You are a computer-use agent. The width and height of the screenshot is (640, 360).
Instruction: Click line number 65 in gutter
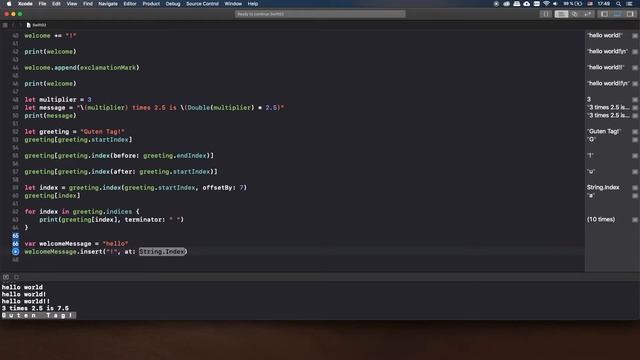(16, 236)
